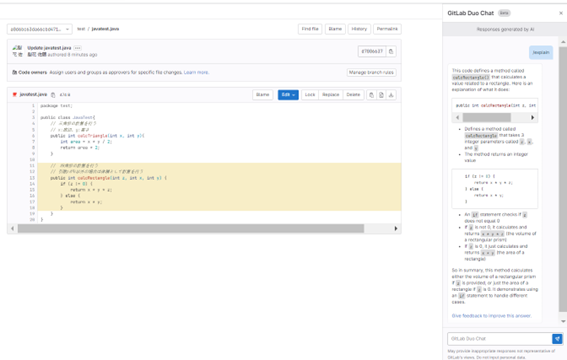Click Learn more link in Code owners

196,72
